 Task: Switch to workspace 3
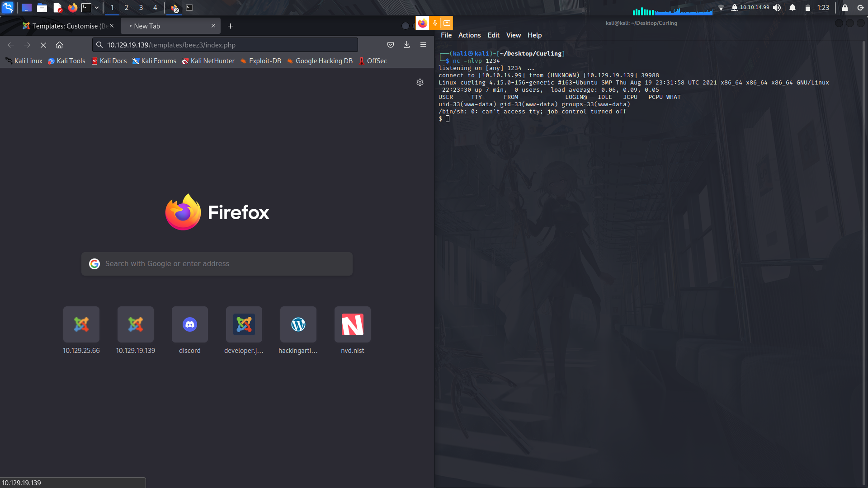pyautogui.click(x=141, y=8)
